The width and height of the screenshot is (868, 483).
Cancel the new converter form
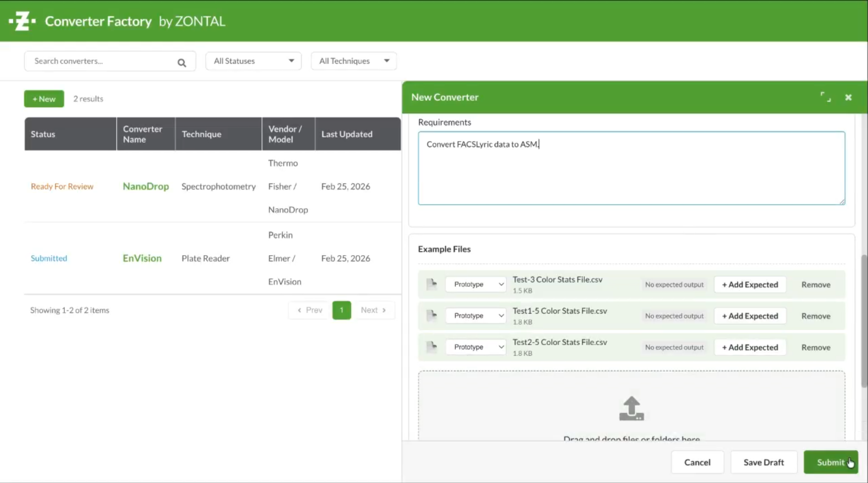697,462
